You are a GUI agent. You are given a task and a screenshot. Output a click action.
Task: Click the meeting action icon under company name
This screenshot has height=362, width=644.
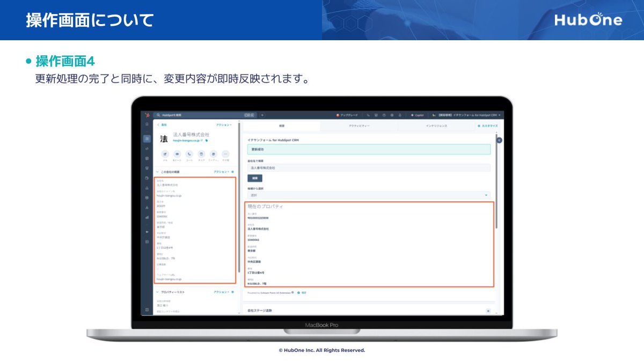pos(214,154)
